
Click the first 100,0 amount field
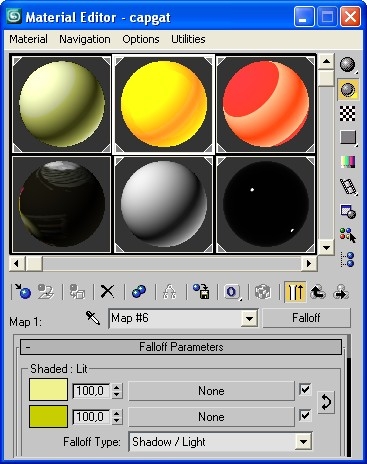91,391
